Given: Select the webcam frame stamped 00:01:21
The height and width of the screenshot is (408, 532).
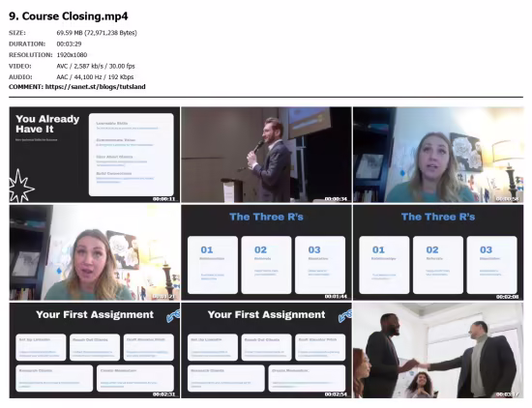Looking at the screenshot, I should (x=95, y=252).
